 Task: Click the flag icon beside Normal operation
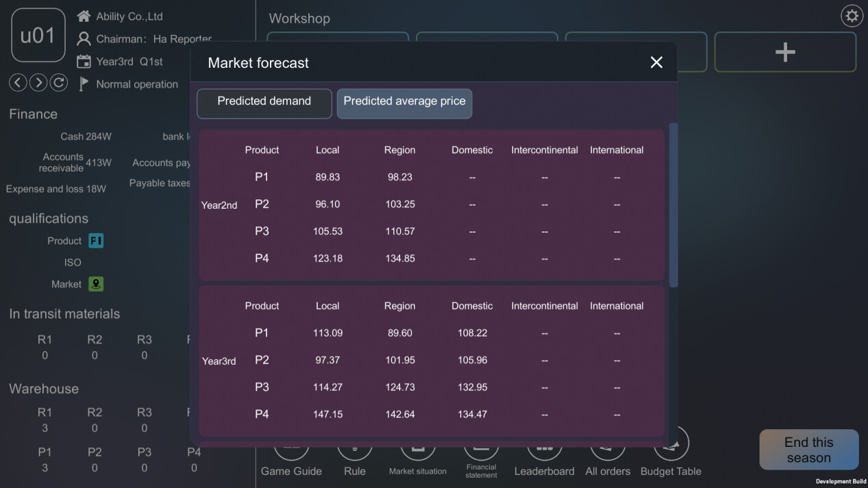click(x=84, y=84)
